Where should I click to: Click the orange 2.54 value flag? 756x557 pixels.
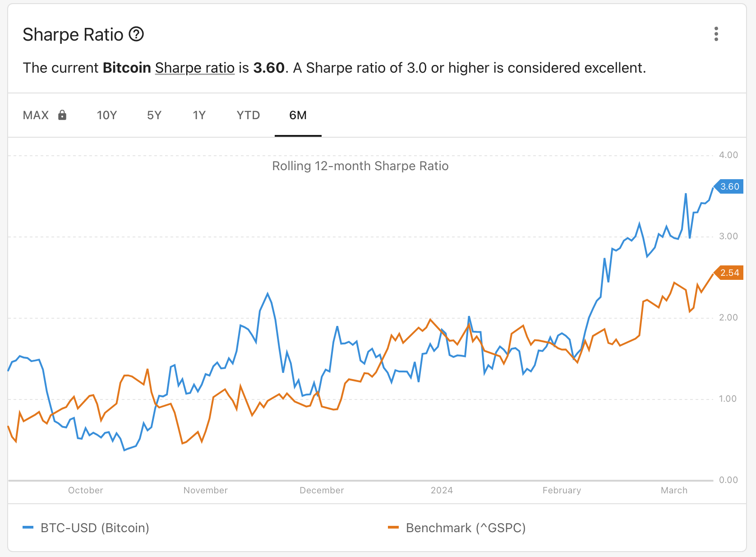[729, 273]
